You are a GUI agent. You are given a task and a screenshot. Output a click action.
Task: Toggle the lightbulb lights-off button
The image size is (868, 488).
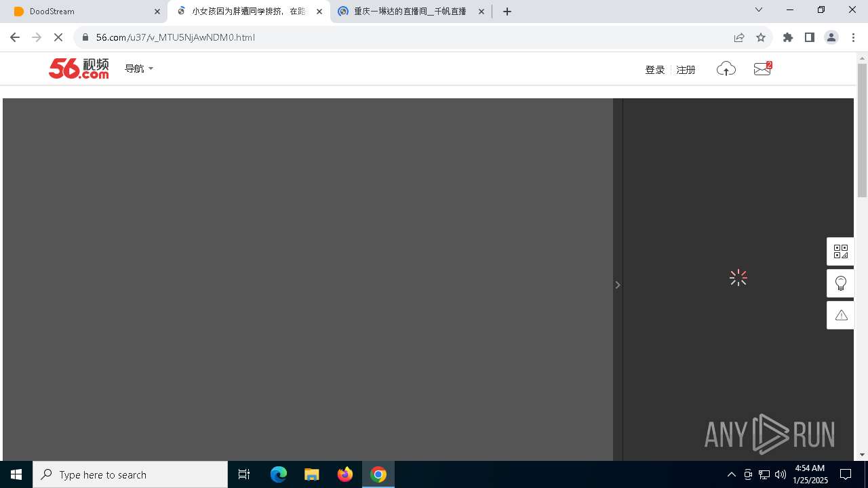click(x=841, y=283)
